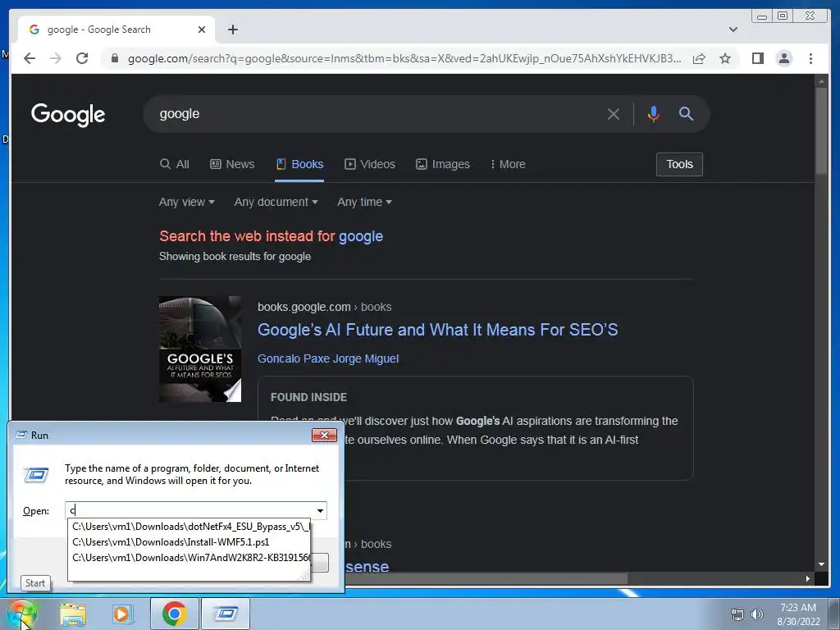Click the Run dialog taskbar button
Viewport: 840px width, 630px height.
click(x=226, y=614)
